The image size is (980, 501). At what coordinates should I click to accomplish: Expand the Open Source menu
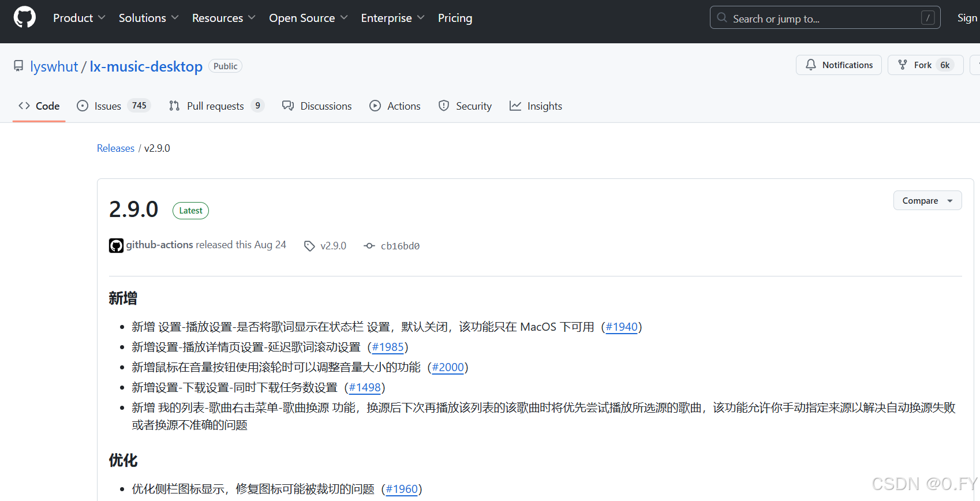coord(308,18)
